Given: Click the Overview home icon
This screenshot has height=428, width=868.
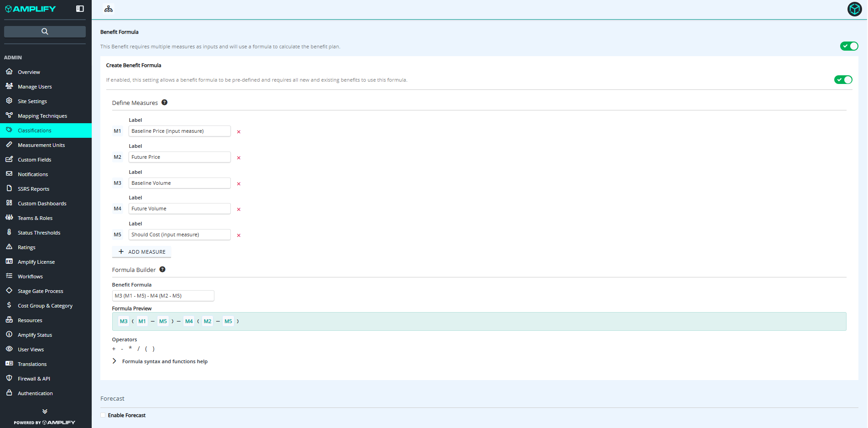Looking at the screenshot, I should (x=9, y=72).
